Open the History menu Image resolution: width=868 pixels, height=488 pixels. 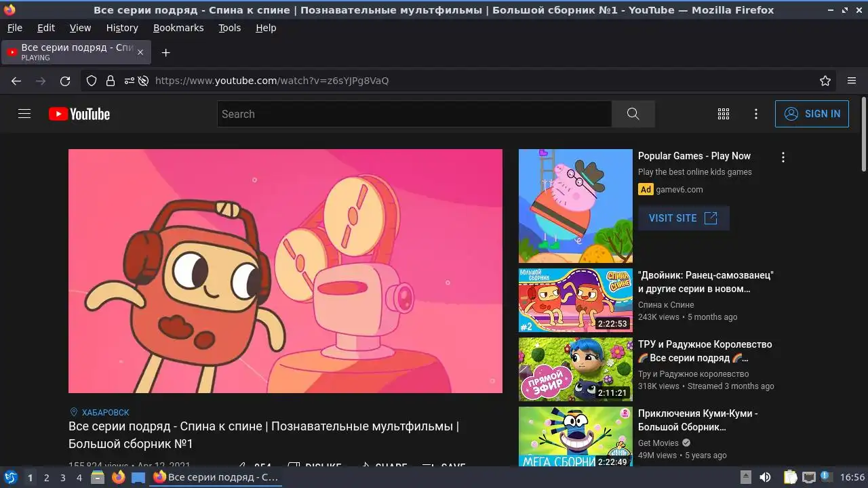point(122,28)
